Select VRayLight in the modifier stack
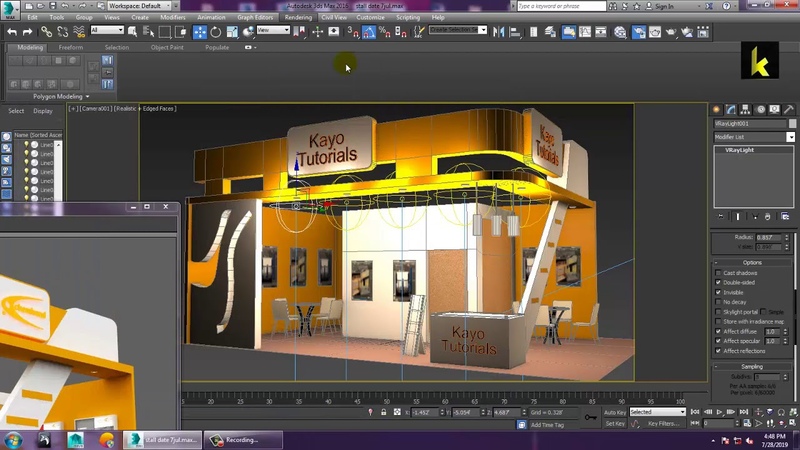Image resolution: width=800 pixels, height=450 pixels. coord(739,150)
